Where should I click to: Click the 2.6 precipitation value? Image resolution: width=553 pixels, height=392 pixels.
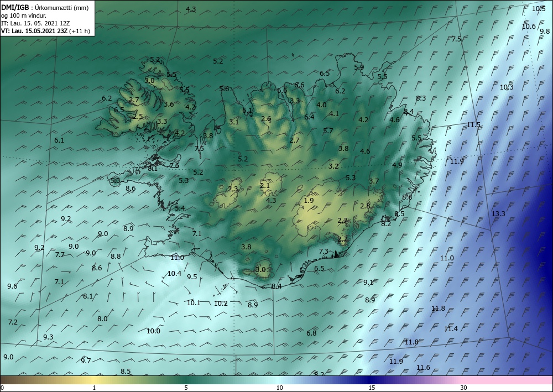click(x=266, y=118)
